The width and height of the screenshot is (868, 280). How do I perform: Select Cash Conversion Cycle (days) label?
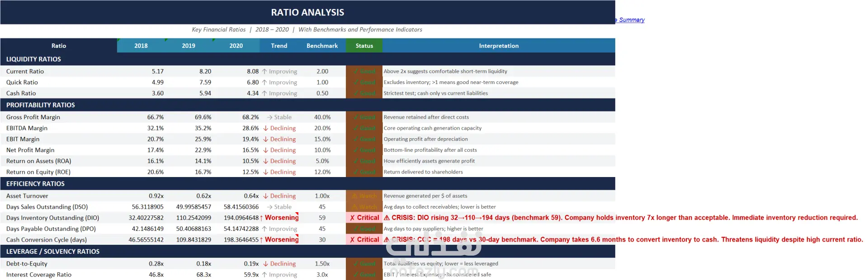click(47, 240)
